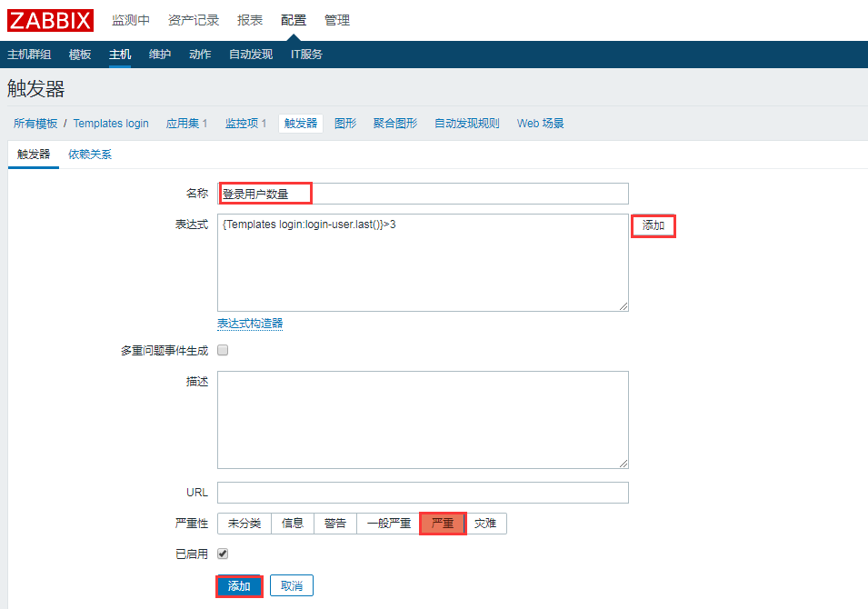
Task: Go to IT服务 submenu
Action: [306, 55]
